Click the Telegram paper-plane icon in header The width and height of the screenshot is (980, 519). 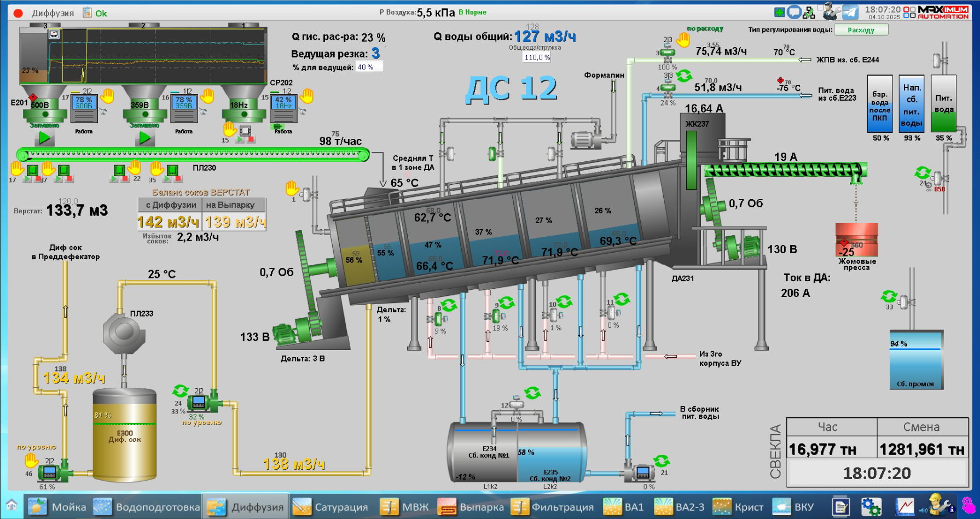click(x=850, y=12)
